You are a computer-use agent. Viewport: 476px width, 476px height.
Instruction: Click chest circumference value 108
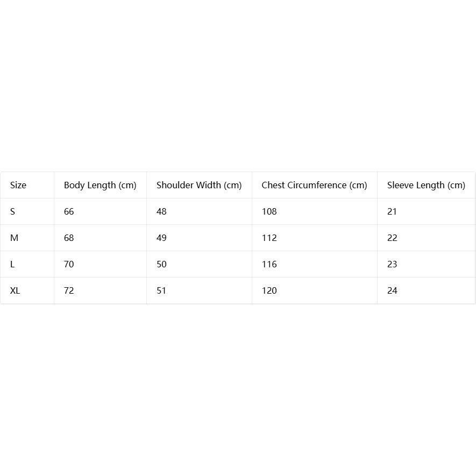click(269, 211)
